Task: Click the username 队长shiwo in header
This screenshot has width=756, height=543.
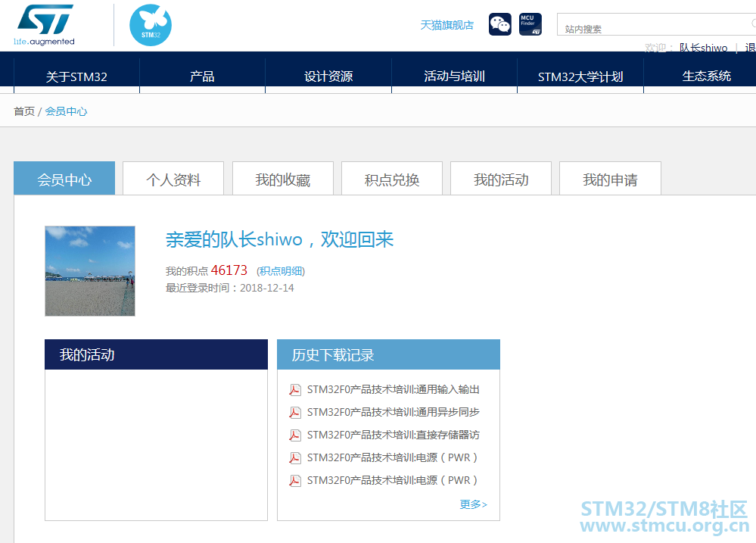Action: point(704,48)
